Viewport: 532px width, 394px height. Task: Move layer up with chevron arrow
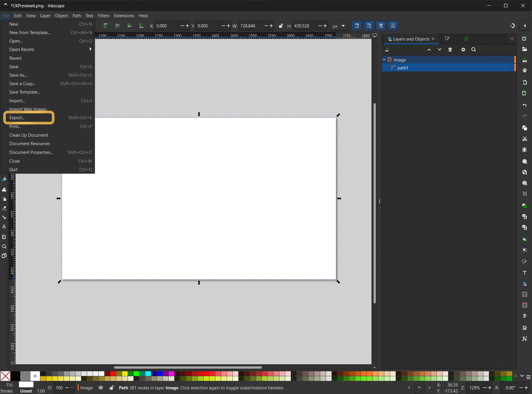(x=429, y=50)
